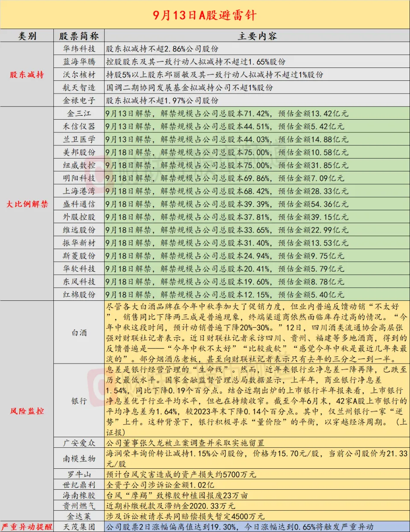Select the 类别 column header
410x532 pixels.
click(27, 36)
